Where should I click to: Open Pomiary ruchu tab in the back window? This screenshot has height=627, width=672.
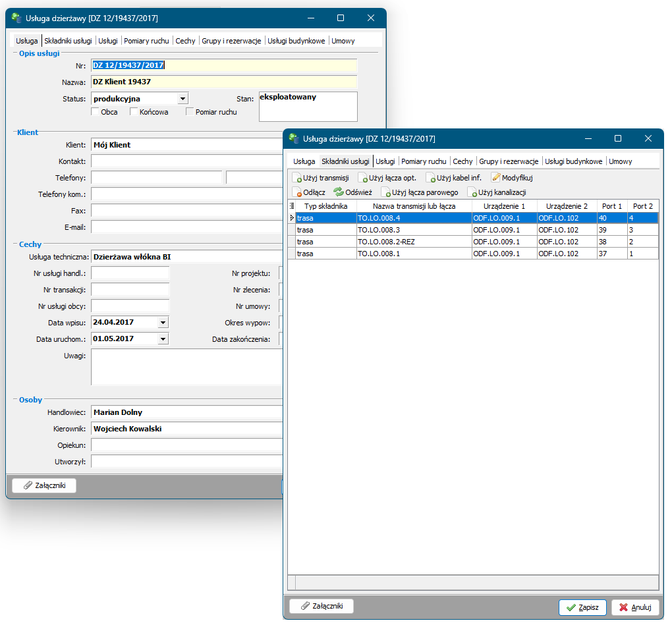[146, 41]
